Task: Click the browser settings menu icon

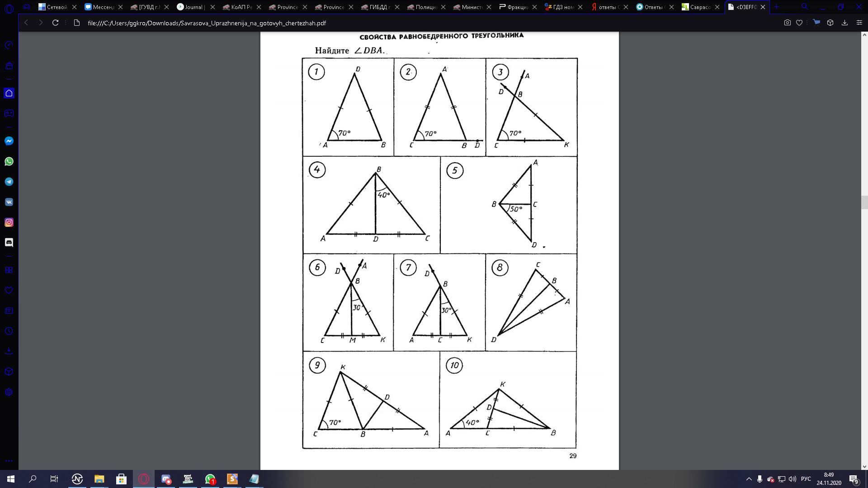Action: [x=860, y=23]
